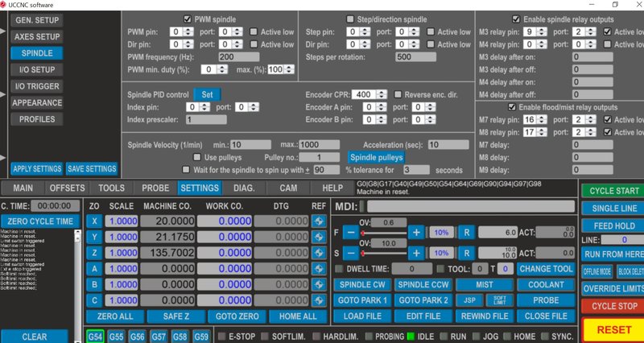Zero the C axis with C button
The width and height of the screenshot is (644, 343).
94,300
